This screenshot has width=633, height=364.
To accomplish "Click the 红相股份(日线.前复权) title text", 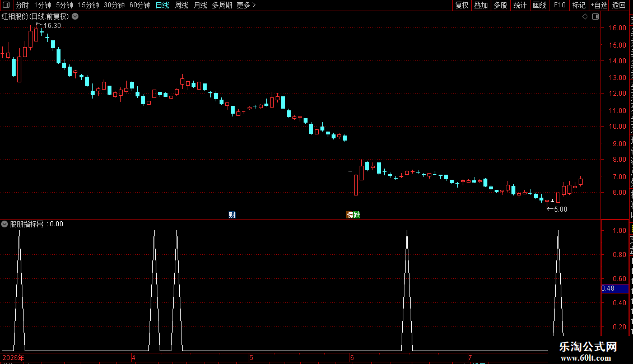I will (35, 17).
